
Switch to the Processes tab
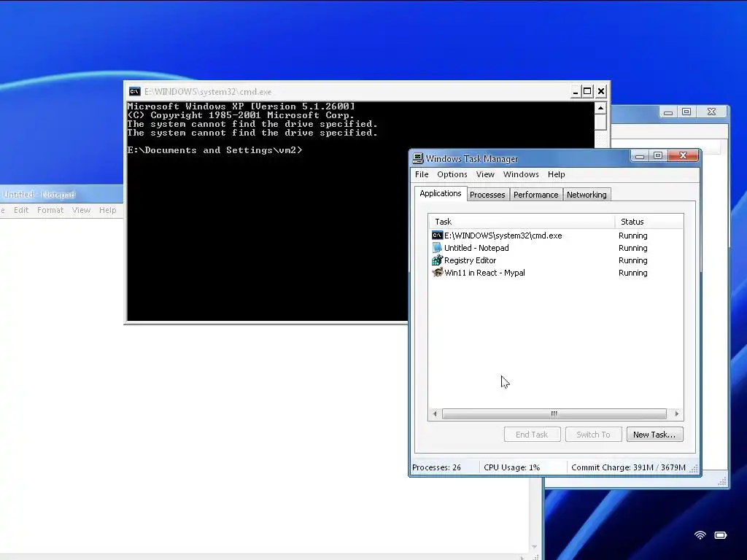pos(487,195)
